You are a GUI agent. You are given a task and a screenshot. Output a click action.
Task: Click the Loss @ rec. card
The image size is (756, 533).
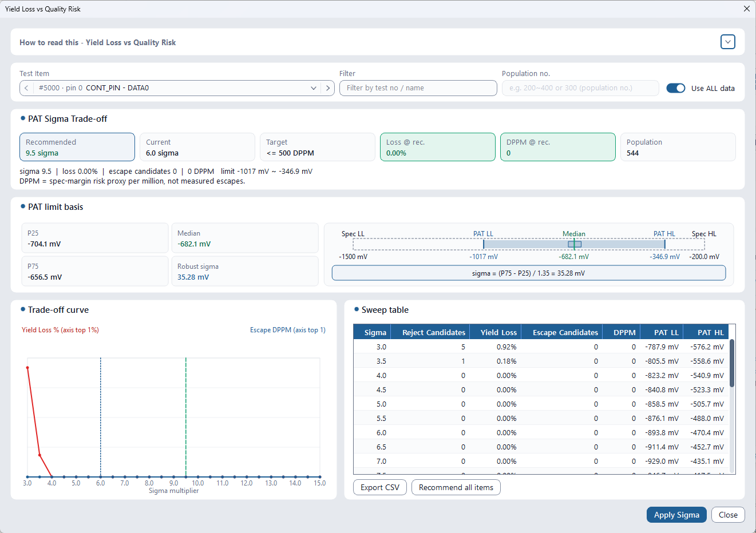tap(438, 147)
